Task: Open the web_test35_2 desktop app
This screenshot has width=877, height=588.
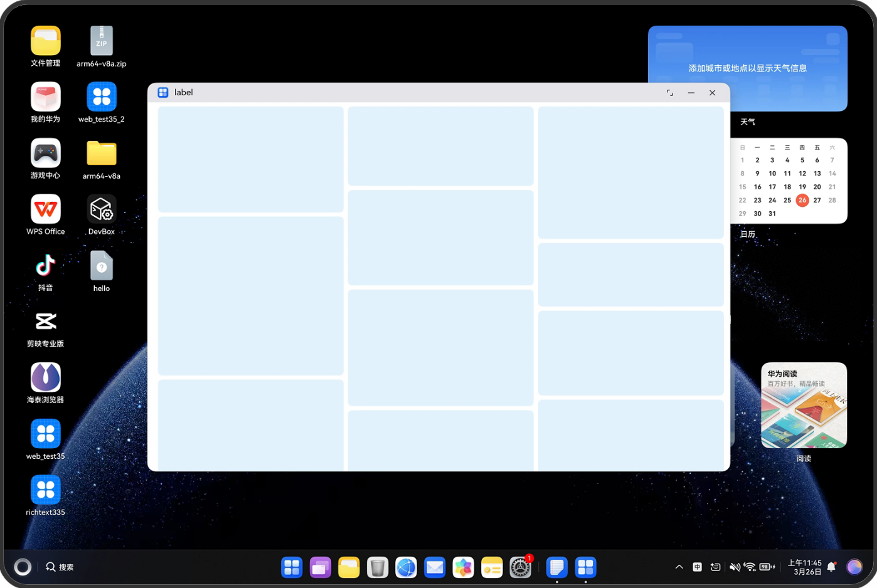Action: (101, 96)
